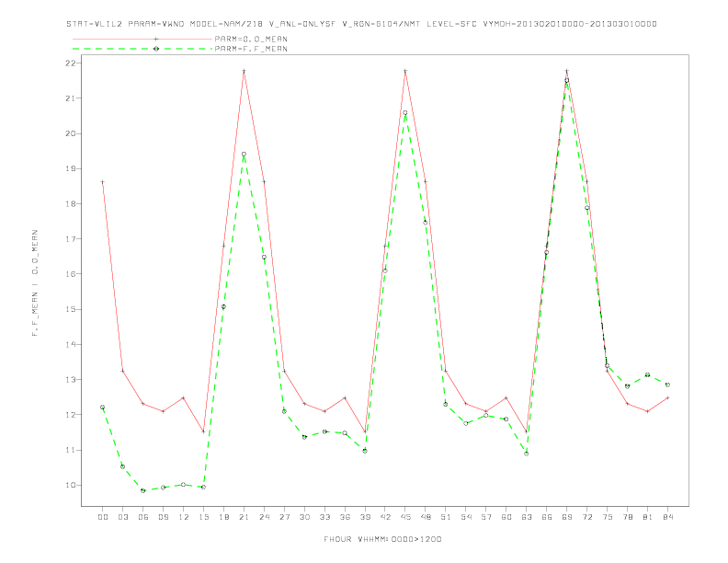Click the x-axis hour label 06
This screenshot has width=728, height=563.
(143, 517)
